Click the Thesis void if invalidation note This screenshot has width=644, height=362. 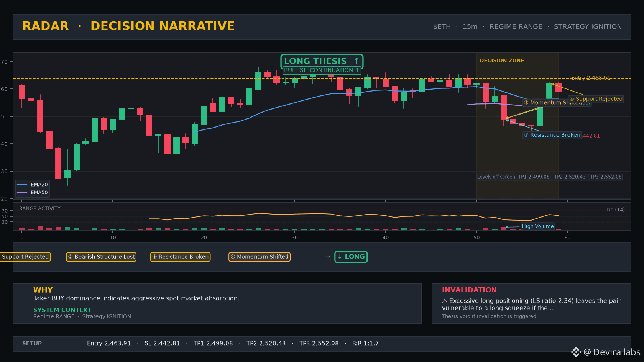490,316
